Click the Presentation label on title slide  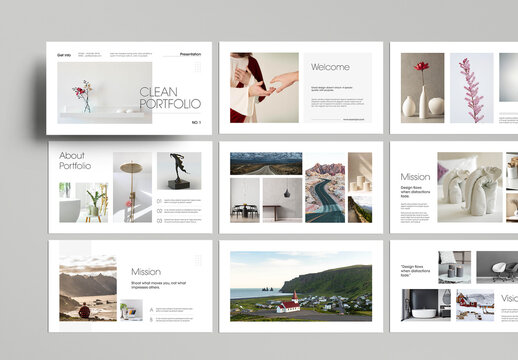coord(190,54)
